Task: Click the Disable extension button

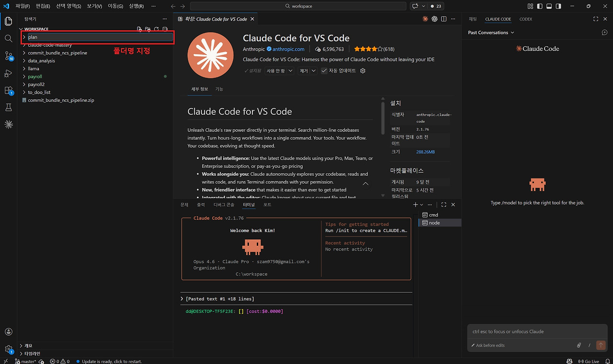Action: click(275, 71)
